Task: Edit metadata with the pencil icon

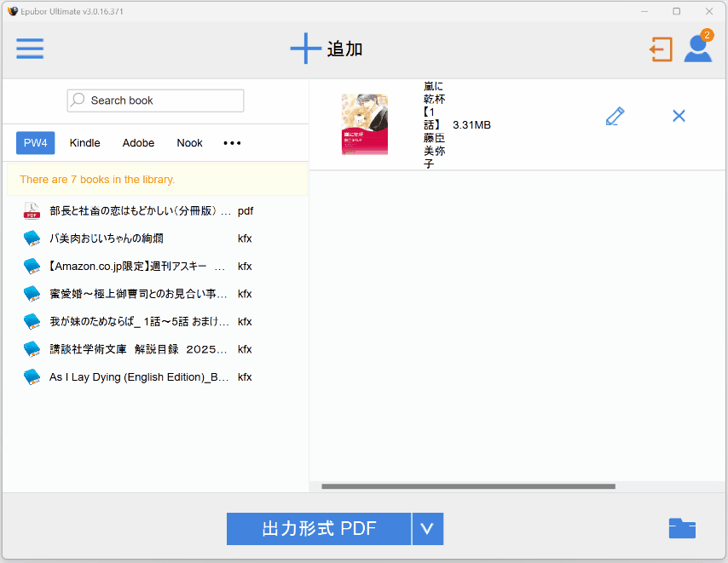Action: pos(615,116)
